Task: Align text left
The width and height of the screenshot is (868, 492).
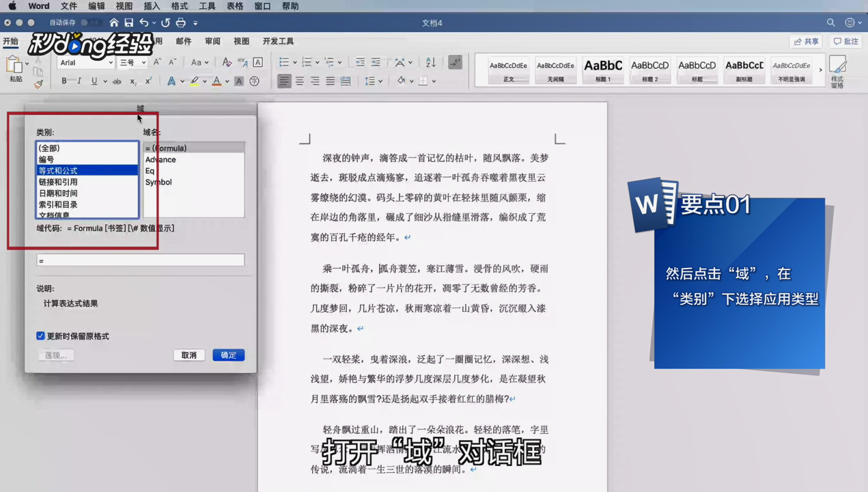Action: [x=284, y=81]
